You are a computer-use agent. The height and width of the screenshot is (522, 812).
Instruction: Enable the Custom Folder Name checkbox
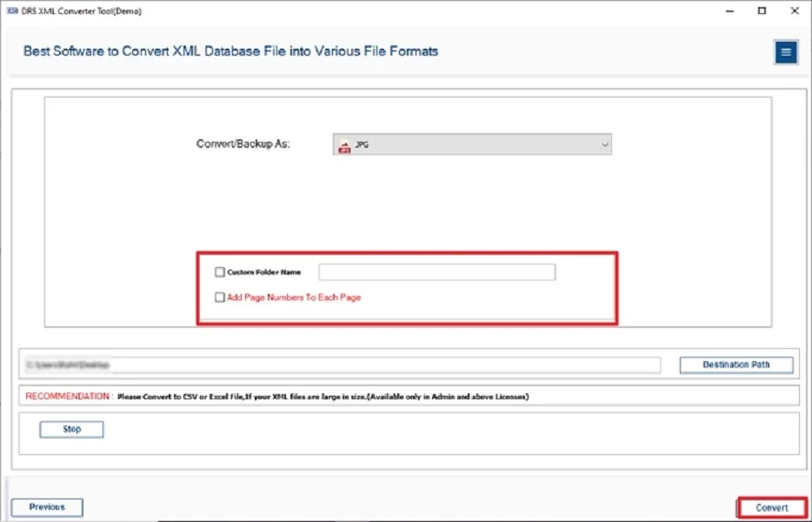point(220,272)
